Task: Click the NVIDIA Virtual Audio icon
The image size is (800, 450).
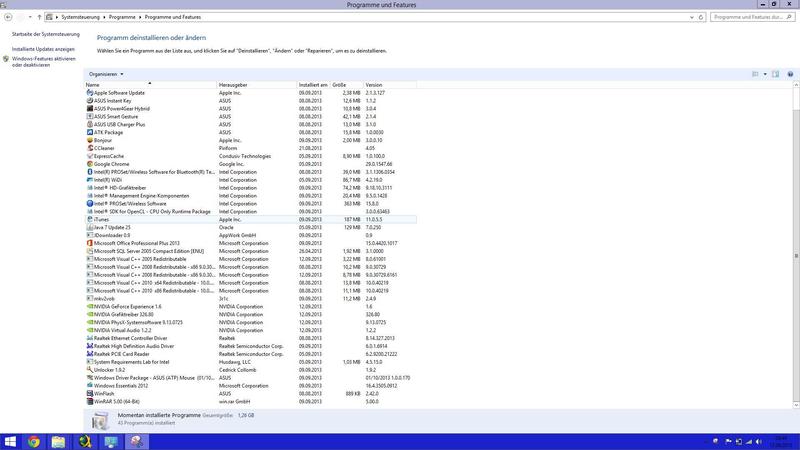Action: [90, 330]
